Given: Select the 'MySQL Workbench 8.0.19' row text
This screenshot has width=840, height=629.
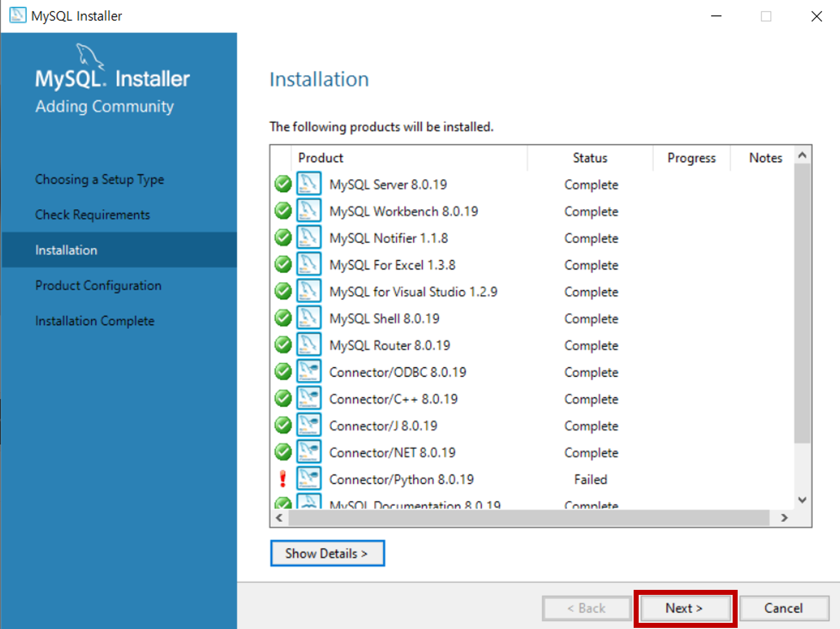Looking at the screenshot, I should coord(404,211).
